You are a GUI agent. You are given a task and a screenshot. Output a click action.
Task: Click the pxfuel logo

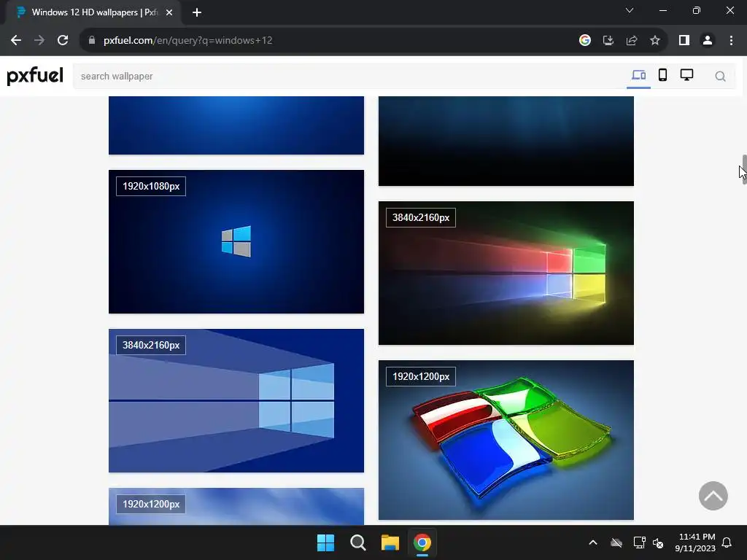click(35, 76)
